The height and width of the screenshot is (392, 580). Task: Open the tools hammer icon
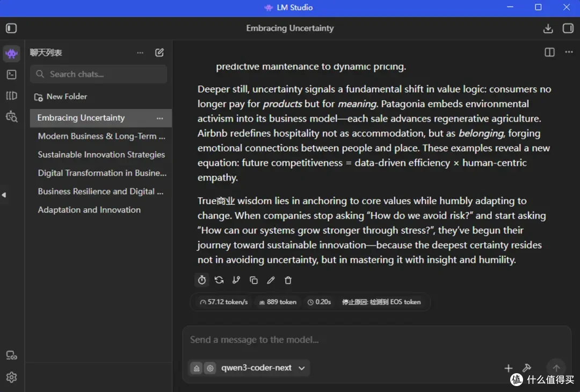point(526,368)
